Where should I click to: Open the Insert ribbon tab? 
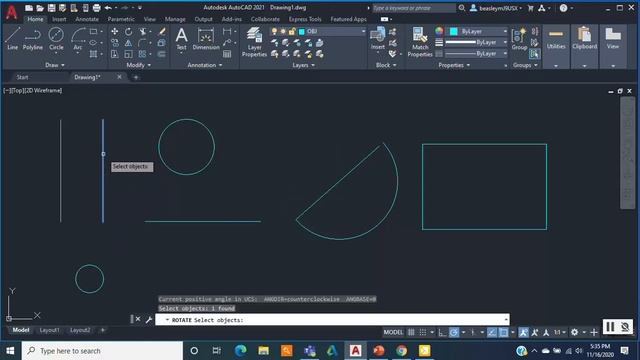(59, 19)
